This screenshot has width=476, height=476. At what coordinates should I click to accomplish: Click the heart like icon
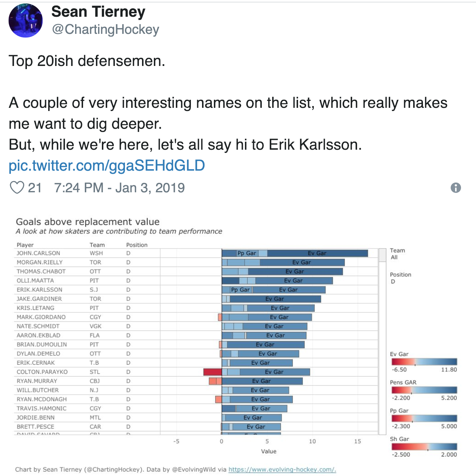pos(17,188)
